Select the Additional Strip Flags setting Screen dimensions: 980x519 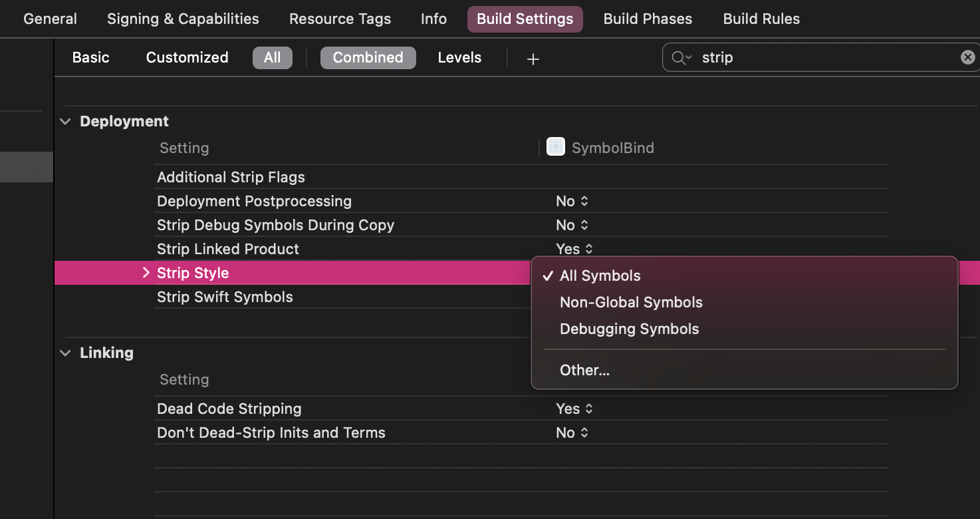tap(231, 177)
